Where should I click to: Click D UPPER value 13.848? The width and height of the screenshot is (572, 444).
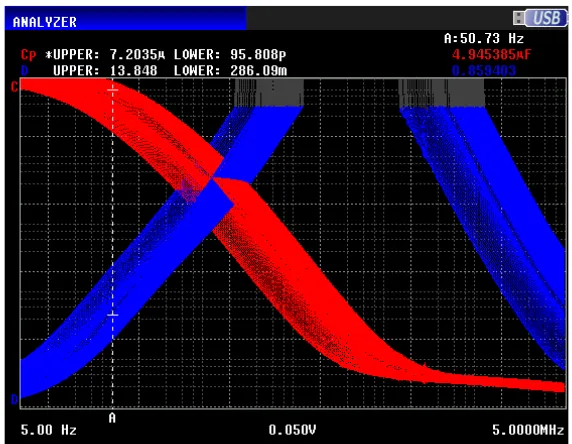[134, 70]
